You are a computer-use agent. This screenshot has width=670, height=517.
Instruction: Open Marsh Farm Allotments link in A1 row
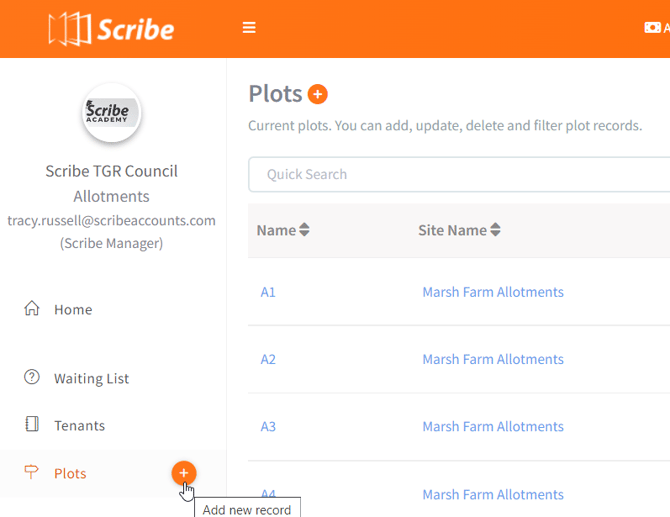click(x=493, y=292)
